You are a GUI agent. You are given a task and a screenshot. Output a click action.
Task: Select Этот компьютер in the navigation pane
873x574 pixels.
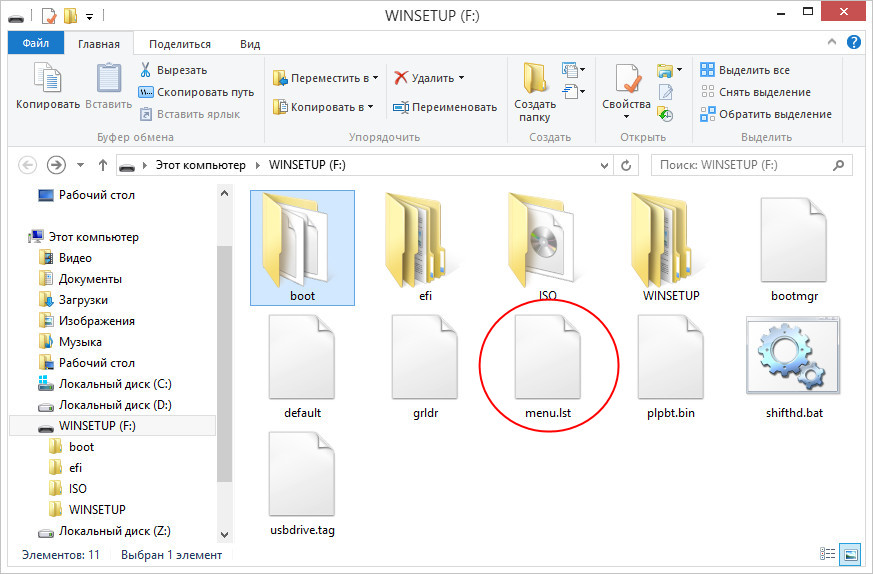pyautogui.click(x=84, y=237)
